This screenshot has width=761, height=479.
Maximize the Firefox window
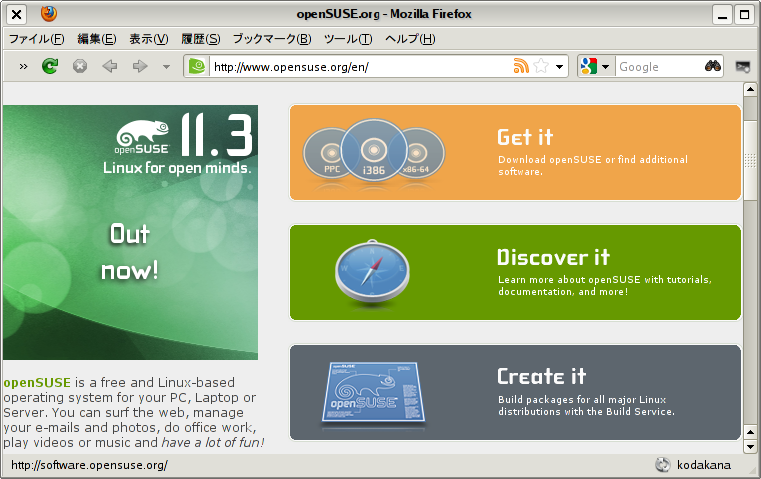744,14
